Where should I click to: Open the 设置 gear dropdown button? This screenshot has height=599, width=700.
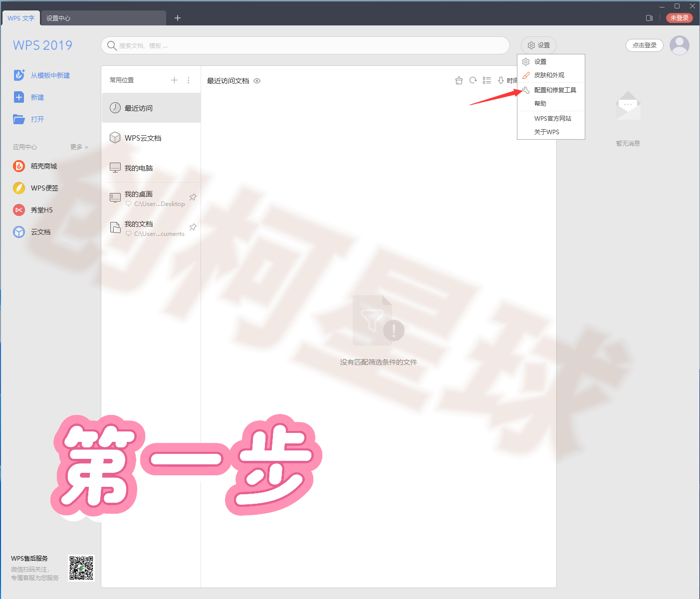[539, 45]
